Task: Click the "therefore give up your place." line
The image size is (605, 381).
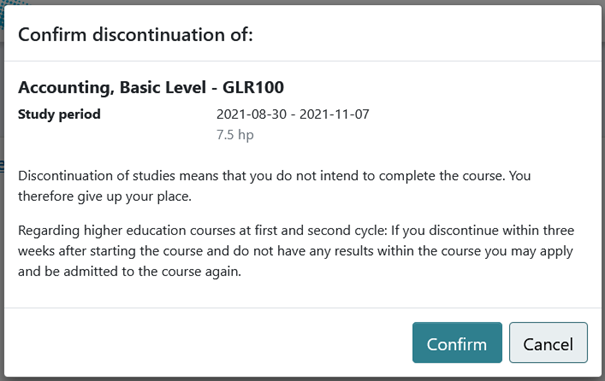Action: click(105, 196)
